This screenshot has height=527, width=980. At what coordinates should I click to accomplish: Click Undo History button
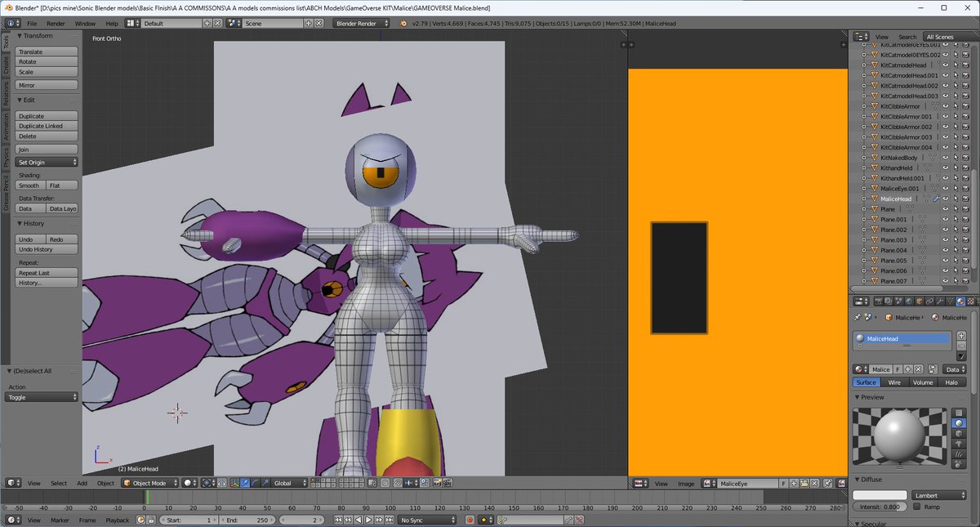click(47, 249)
